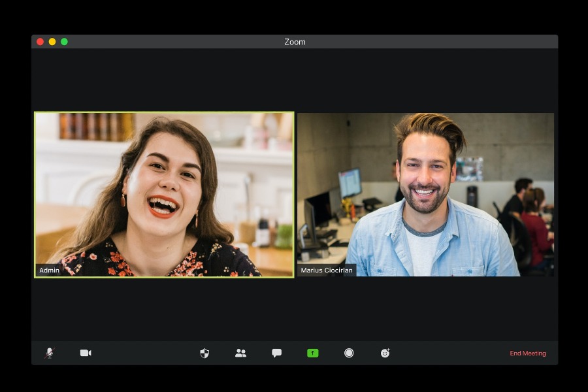Click the red End Meeting button
The height and width of the screenshot is (392, 588).
pos(527,353)
